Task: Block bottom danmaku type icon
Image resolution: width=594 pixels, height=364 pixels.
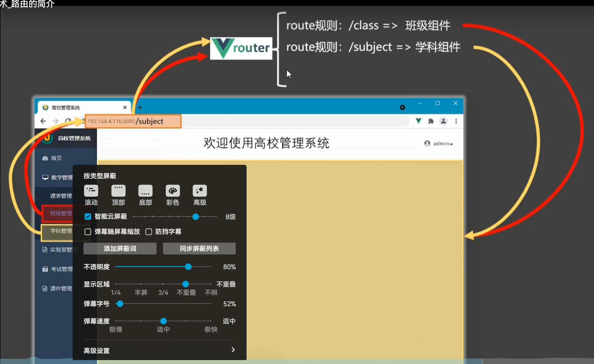Action: pyautogui.click(x=145, y=190)
